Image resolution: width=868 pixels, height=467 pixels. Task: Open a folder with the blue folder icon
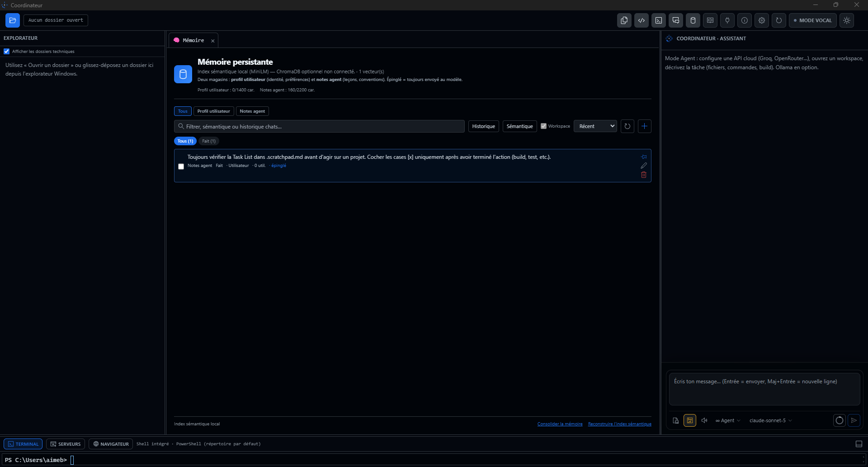pos(13,20)
